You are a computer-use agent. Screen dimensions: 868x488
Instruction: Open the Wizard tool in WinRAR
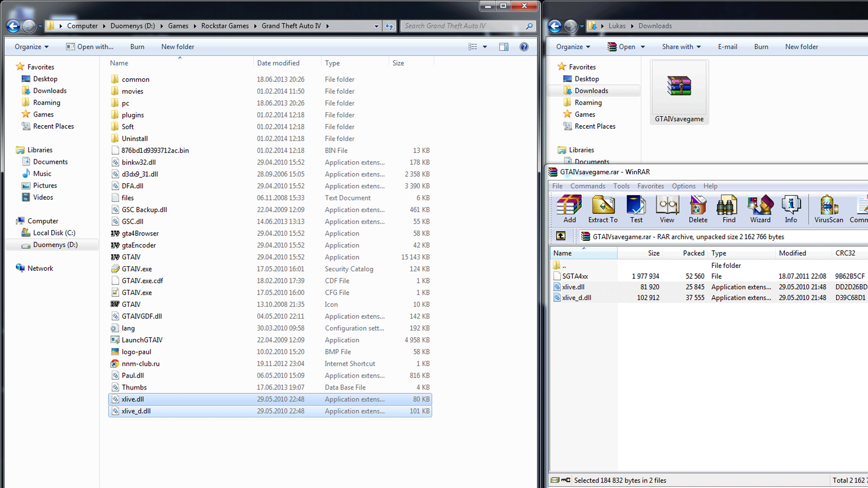pos(760,209)
